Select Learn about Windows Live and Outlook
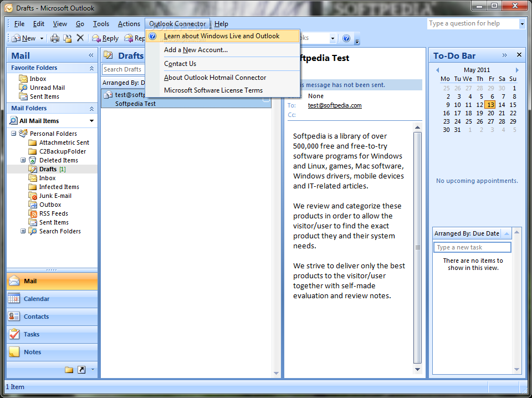The image size is (532, 398). click(223, 36)
